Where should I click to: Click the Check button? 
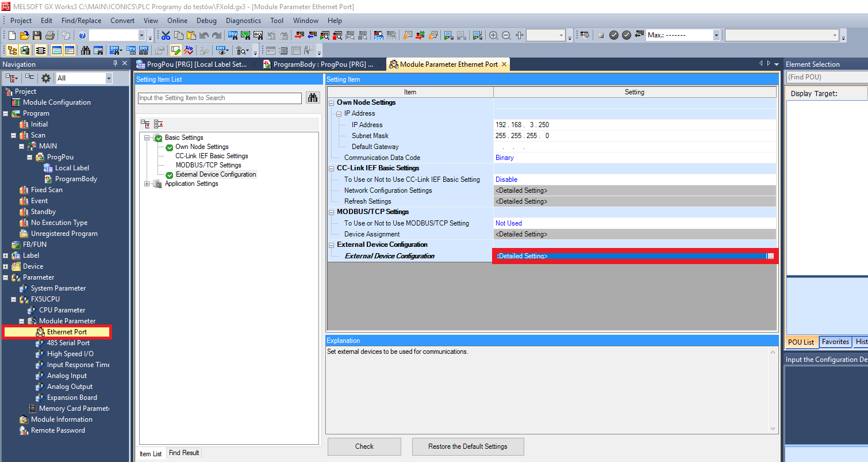(364, 446)
